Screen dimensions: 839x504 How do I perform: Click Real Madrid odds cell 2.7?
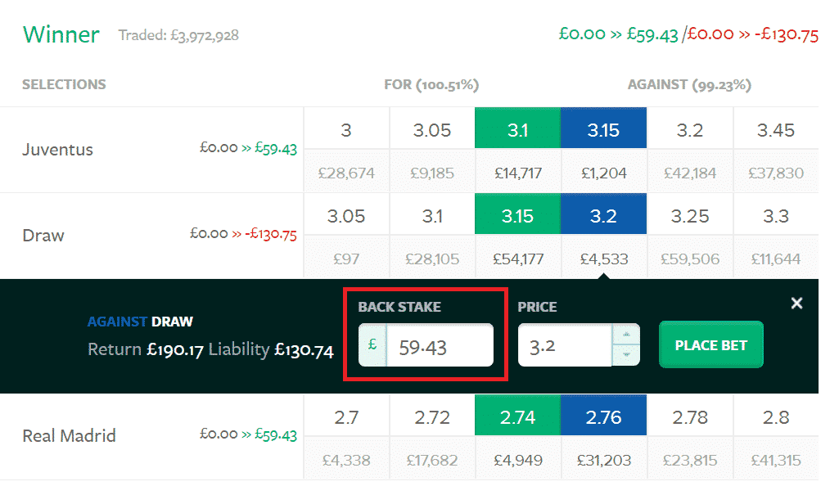click(346, 417)
